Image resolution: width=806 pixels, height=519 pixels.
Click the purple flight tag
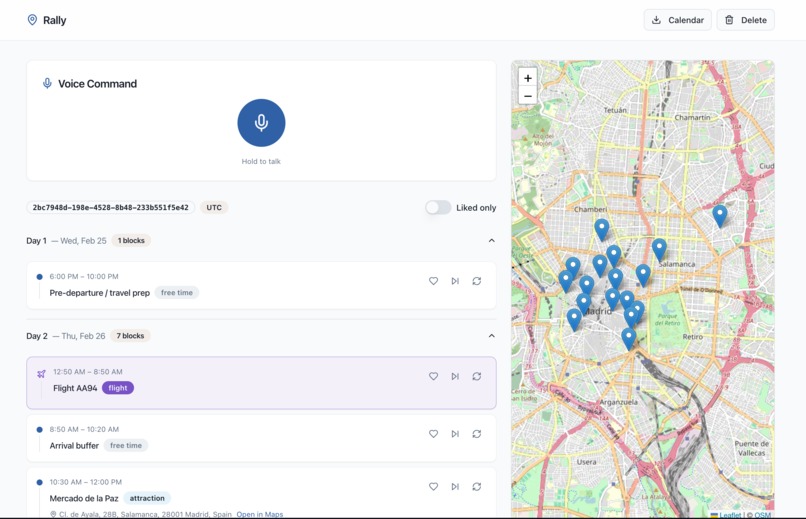coord(118,388)
